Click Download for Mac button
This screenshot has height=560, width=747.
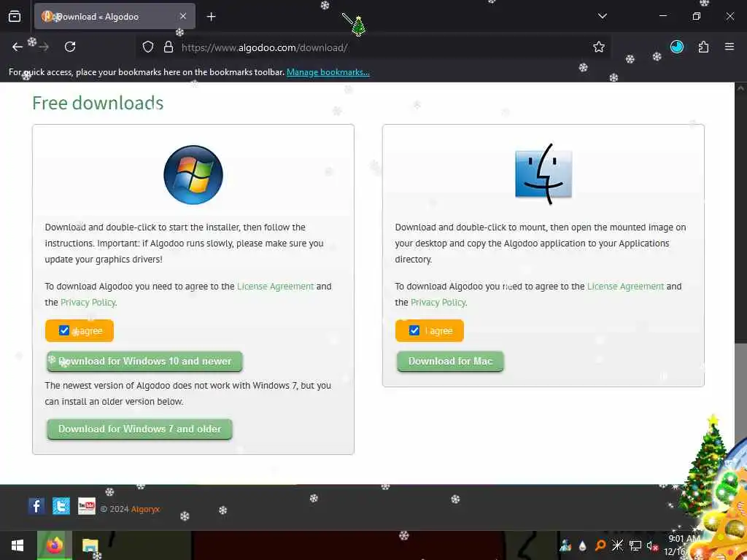pos(450,362)
